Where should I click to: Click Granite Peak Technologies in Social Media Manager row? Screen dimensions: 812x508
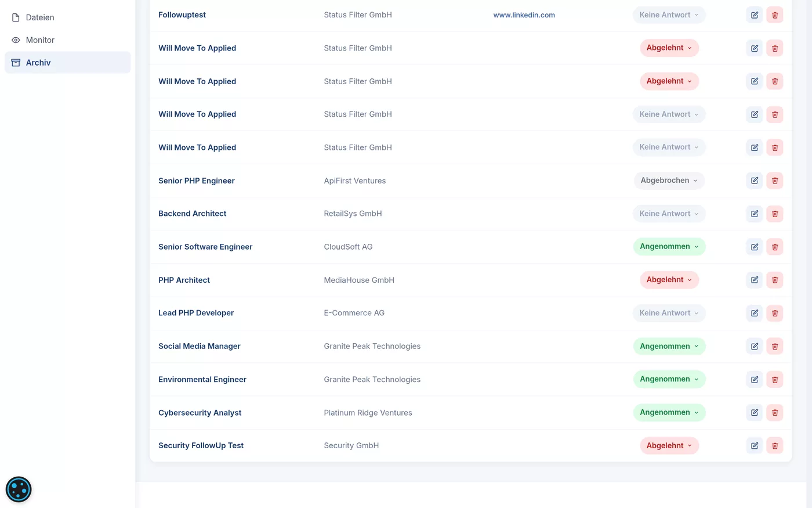[372, 346]
